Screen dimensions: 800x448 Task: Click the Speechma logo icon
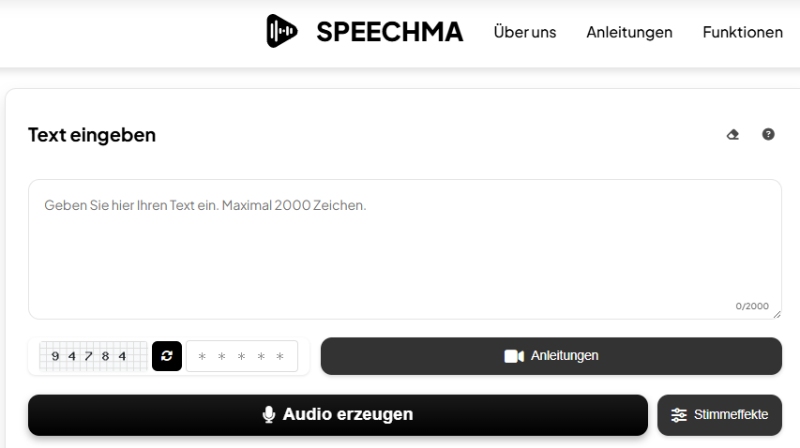click(x=282, y=32)
